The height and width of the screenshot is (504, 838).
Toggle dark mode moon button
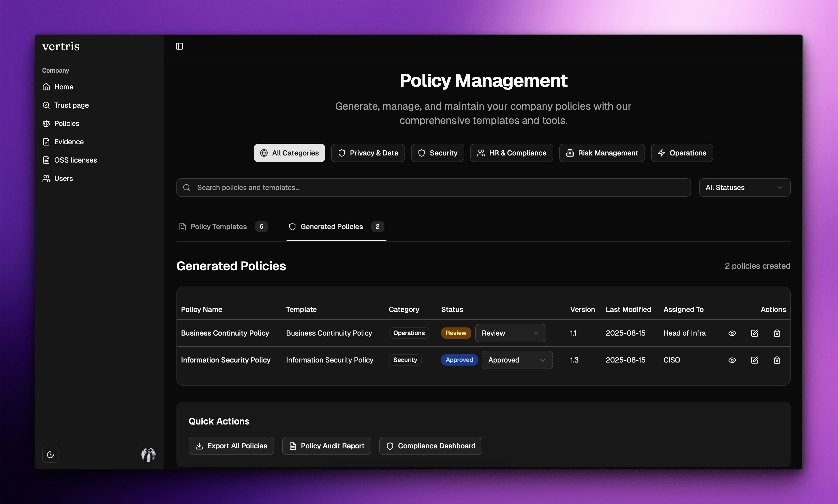click(50, 455)
